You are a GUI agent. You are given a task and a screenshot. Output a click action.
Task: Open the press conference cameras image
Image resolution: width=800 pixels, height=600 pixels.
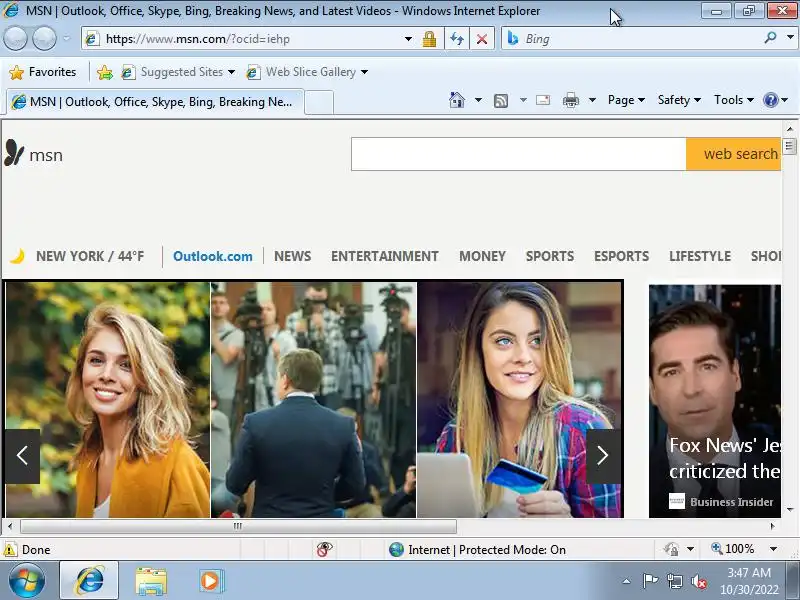pos(314,400)
